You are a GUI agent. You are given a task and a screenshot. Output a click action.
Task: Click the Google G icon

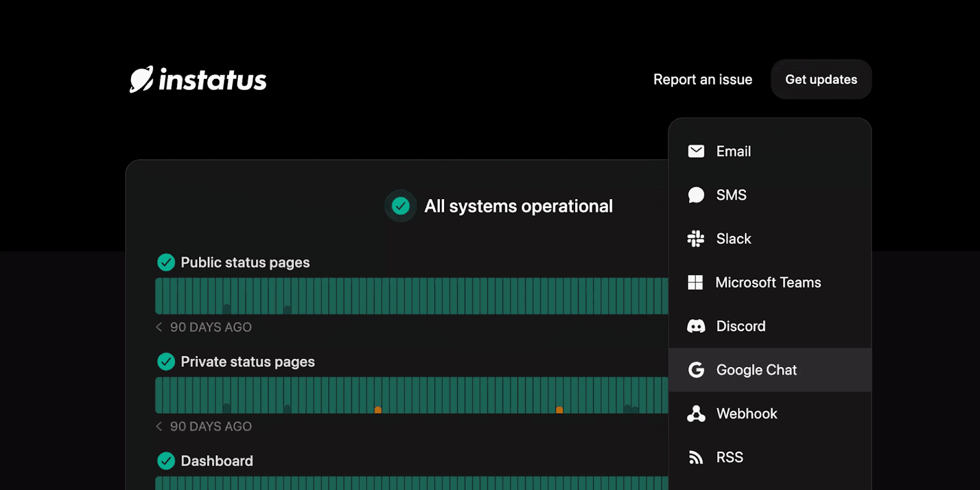696,370
